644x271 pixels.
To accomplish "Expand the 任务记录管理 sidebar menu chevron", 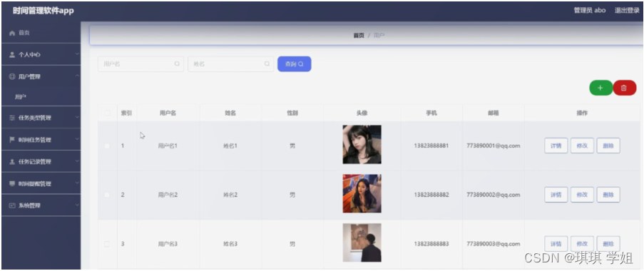I will 77,161.
